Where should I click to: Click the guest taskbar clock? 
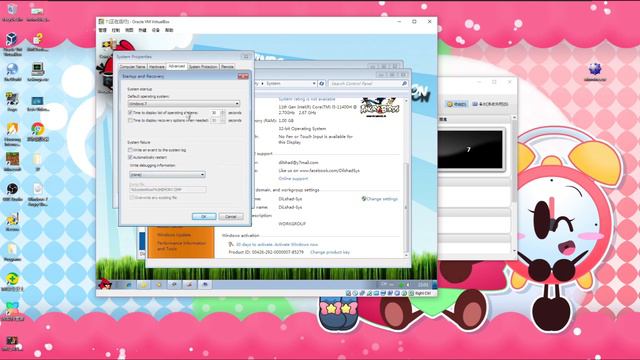pos(423,284)
